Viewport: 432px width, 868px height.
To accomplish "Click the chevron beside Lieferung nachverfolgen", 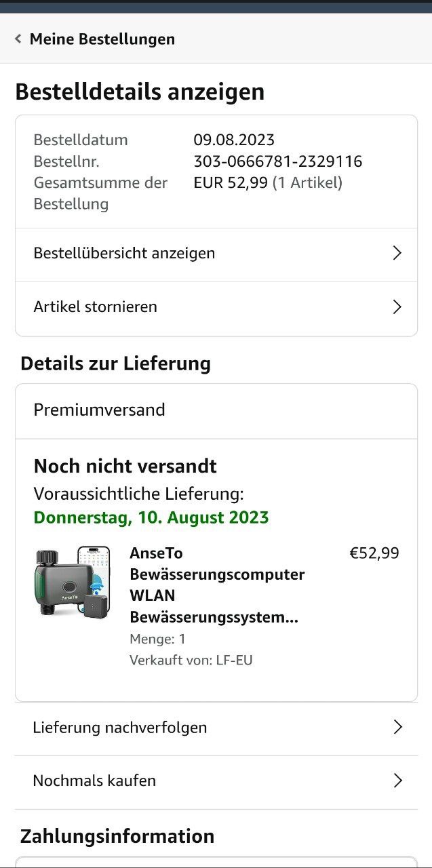I will [x=398, y=728].
